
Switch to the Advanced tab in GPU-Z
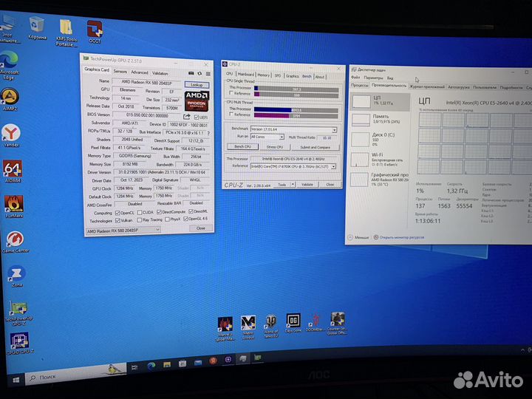(140, 72)
